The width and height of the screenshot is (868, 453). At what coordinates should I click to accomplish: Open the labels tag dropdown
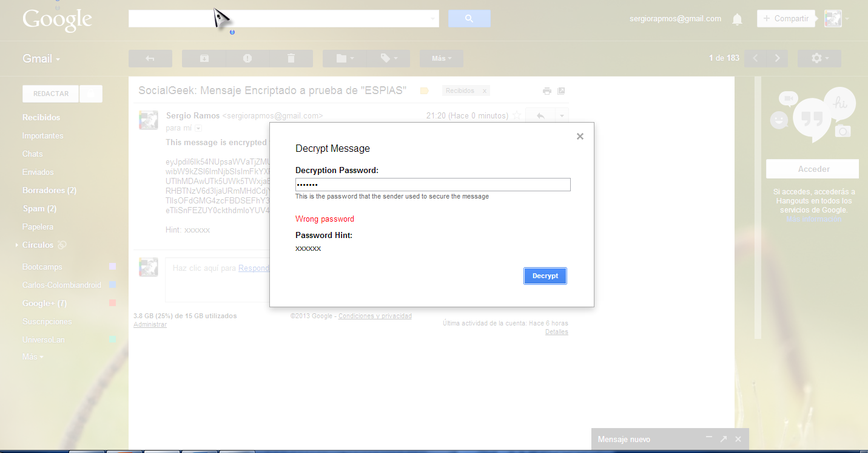point(388,58)
